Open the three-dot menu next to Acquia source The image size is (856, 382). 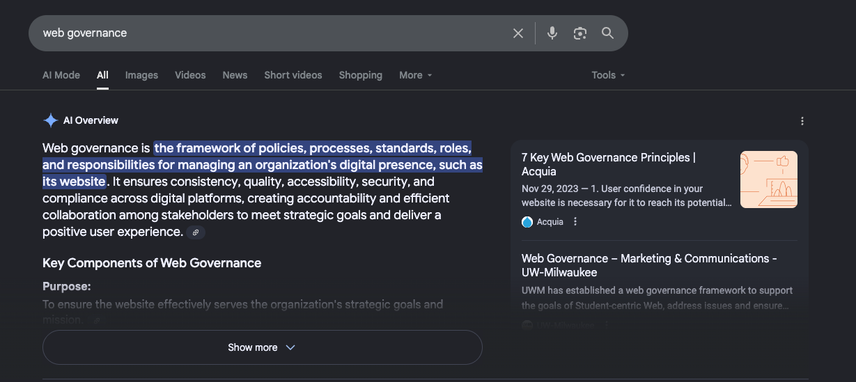tap(575, 222)
